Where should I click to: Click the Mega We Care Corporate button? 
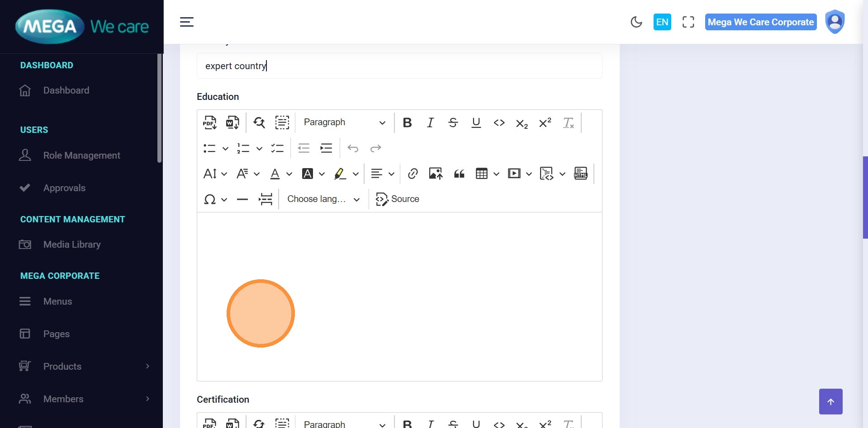click(760, 22)
